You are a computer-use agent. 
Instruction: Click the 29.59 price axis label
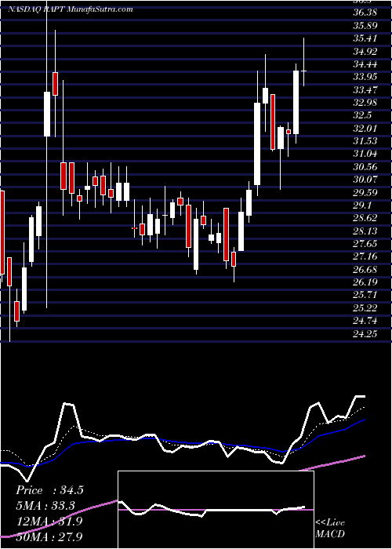pos(365,193)
